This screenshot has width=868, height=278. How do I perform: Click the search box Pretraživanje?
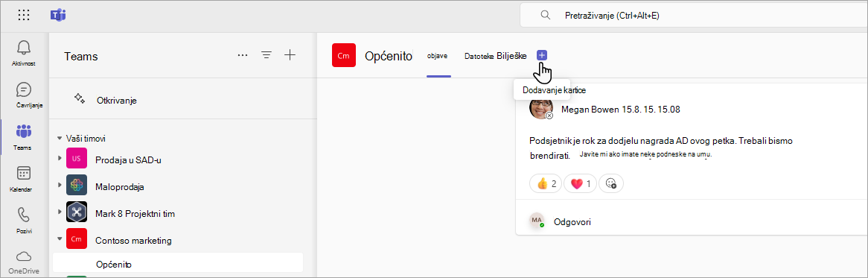(x=694, y=16)
